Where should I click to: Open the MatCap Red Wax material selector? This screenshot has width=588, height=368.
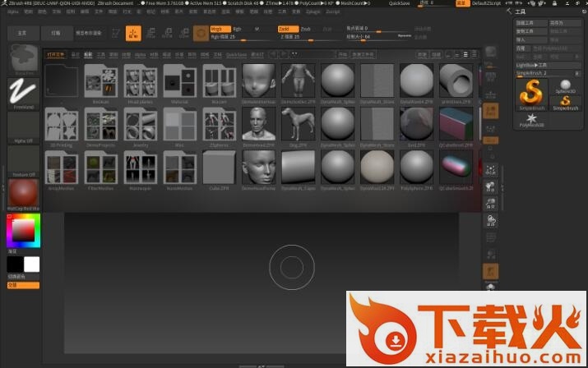23,195
